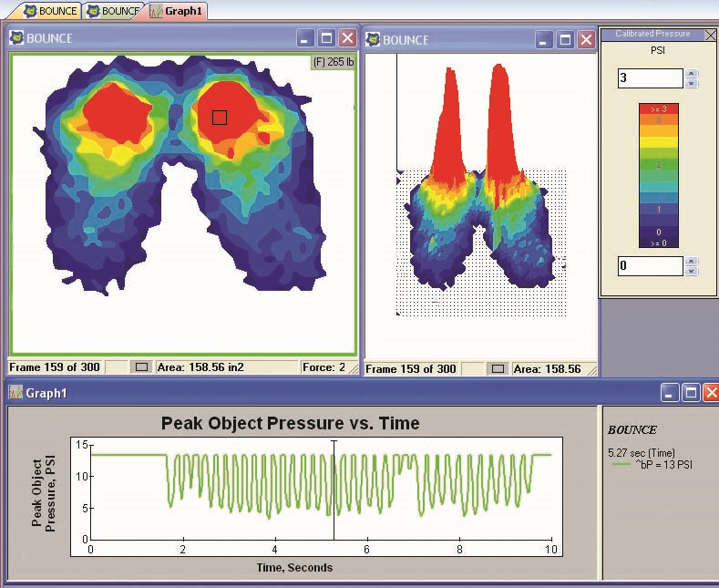Decrease the lower pressure limit with down arrow
Image resolution: width=719 pixels, height=588 pixels.
692,271
